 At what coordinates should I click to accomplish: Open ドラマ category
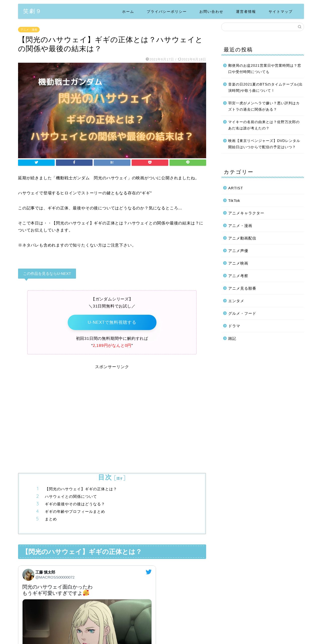point(234,326)
